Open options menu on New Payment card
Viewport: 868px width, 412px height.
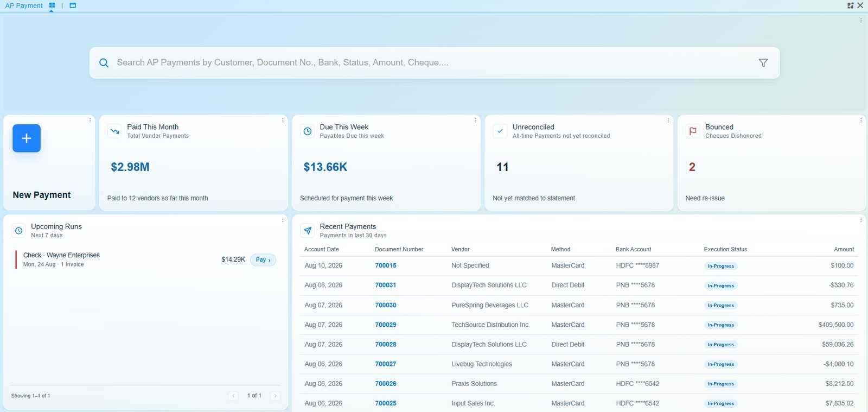point(90,121)
